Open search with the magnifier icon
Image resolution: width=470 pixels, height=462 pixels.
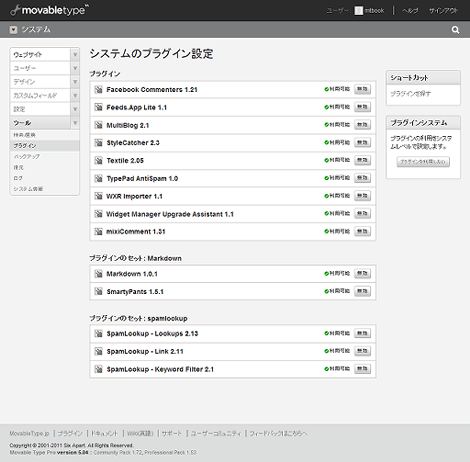pyautogui.click(x=455, y=30)
